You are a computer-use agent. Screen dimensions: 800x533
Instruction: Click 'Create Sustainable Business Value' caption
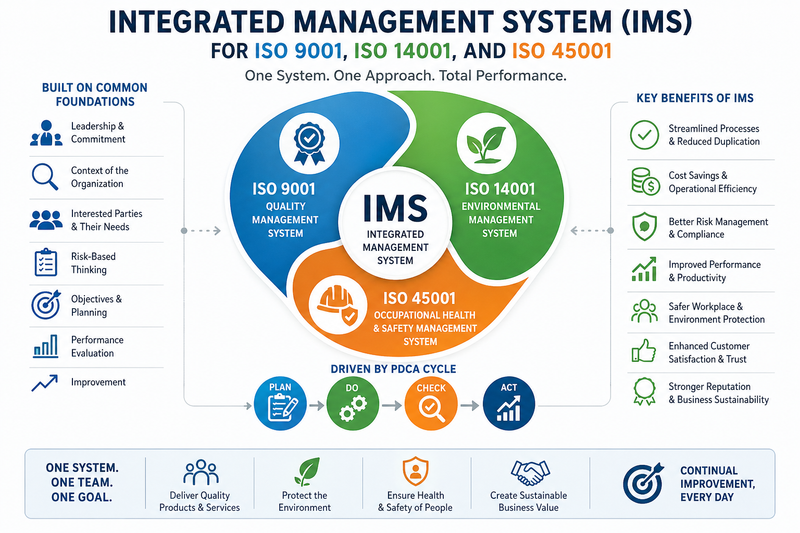pyautogui.click(x=529, y=501)
